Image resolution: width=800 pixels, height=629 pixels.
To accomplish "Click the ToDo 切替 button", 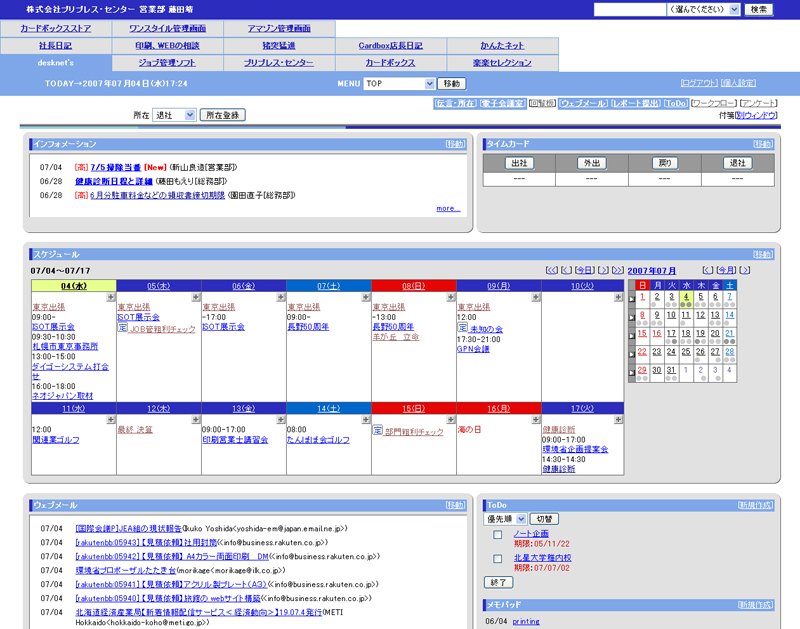I will 544,519.
